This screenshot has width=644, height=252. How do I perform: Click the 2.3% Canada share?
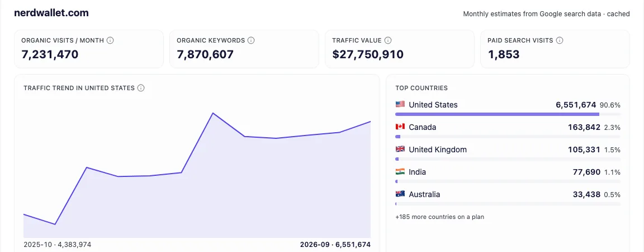tap(612, 127)
